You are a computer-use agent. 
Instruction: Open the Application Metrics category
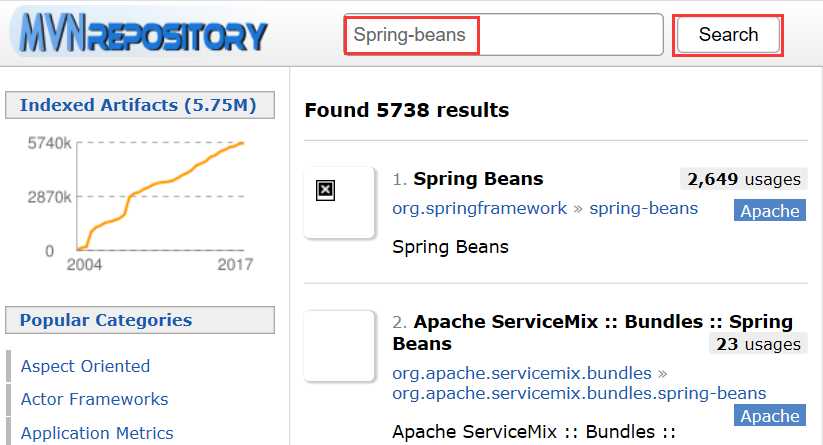point(97,433)
